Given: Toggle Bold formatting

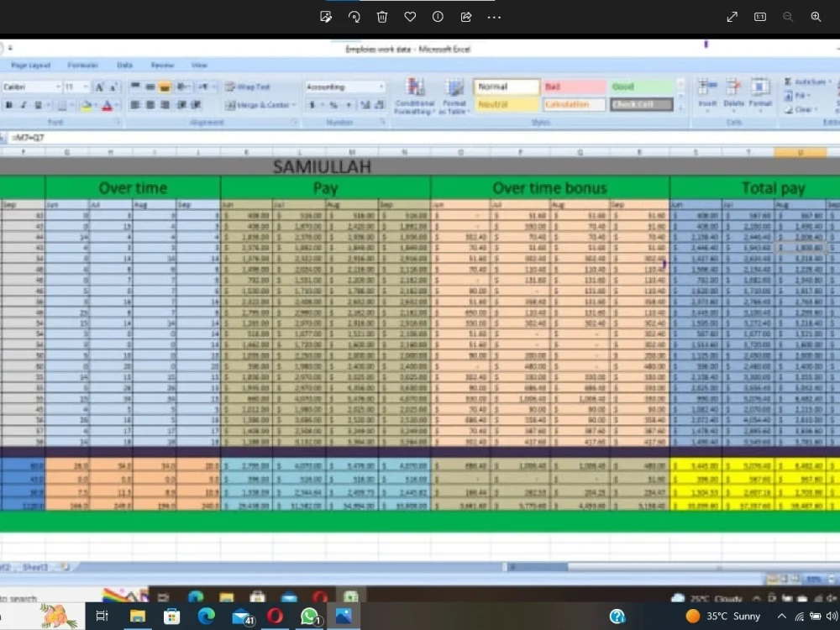Looking at the screenshot, I should 7,104.
